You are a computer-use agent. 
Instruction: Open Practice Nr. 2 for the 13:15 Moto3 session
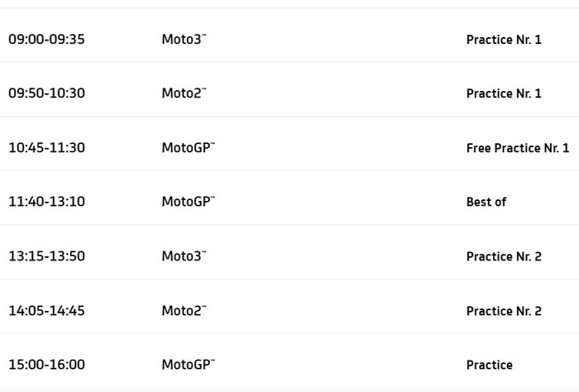click(x=504, y=256)
